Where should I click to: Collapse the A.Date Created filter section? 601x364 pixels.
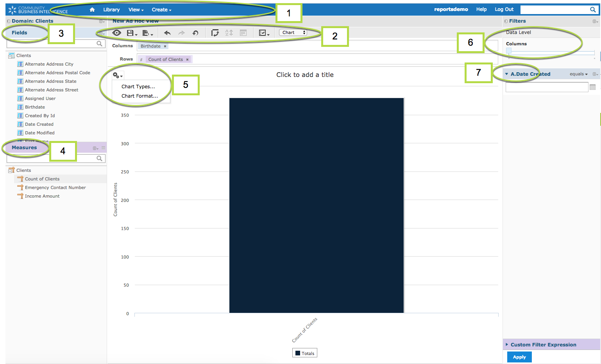(x=507, y=73)
